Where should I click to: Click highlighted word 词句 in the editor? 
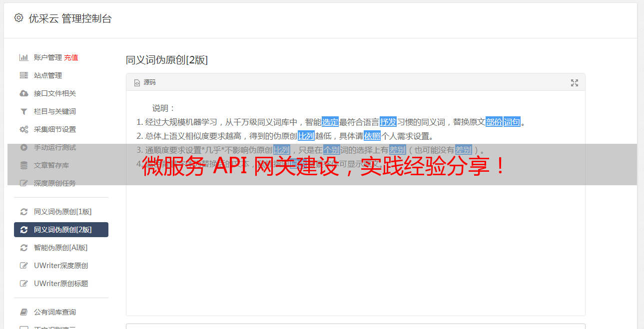pos(512,122)
